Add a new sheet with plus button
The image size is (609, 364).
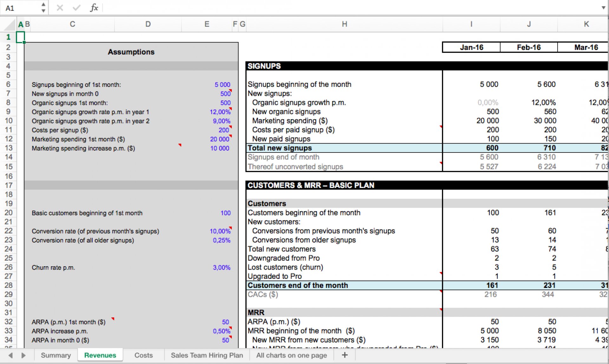pos(345,355)
